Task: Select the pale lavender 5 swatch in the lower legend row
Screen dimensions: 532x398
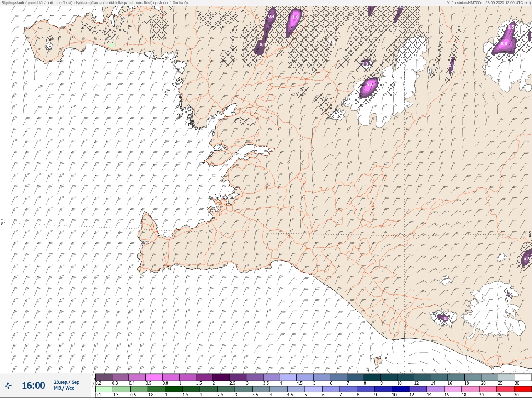Action: (x=313, y=389)
